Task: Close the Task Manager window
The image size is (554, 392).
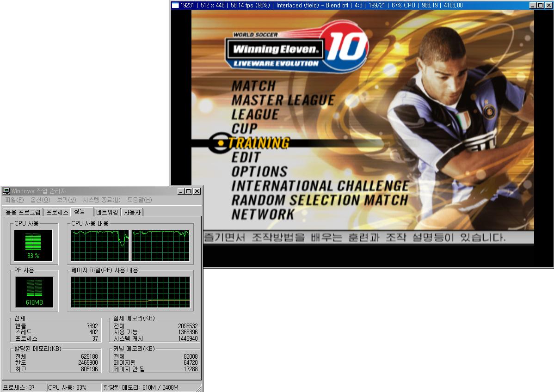Action: pyautogui.click(x=197, y=191)
